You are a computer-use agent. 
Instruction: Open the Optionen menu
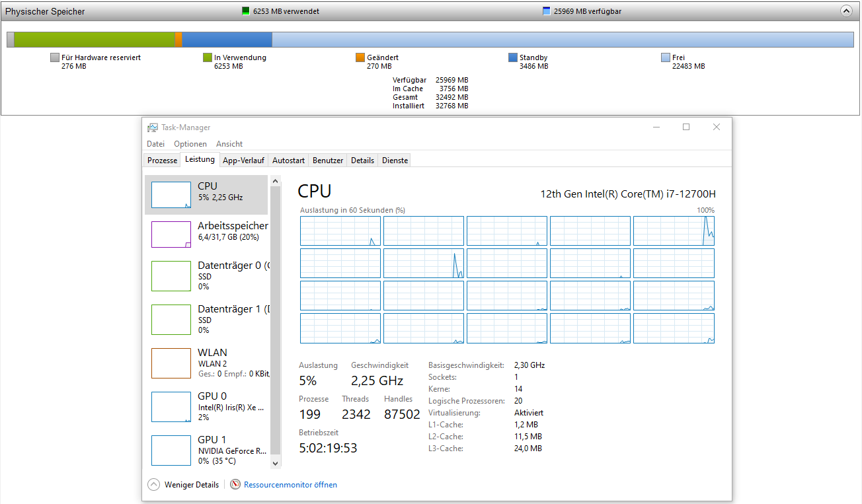pos(190,143)
